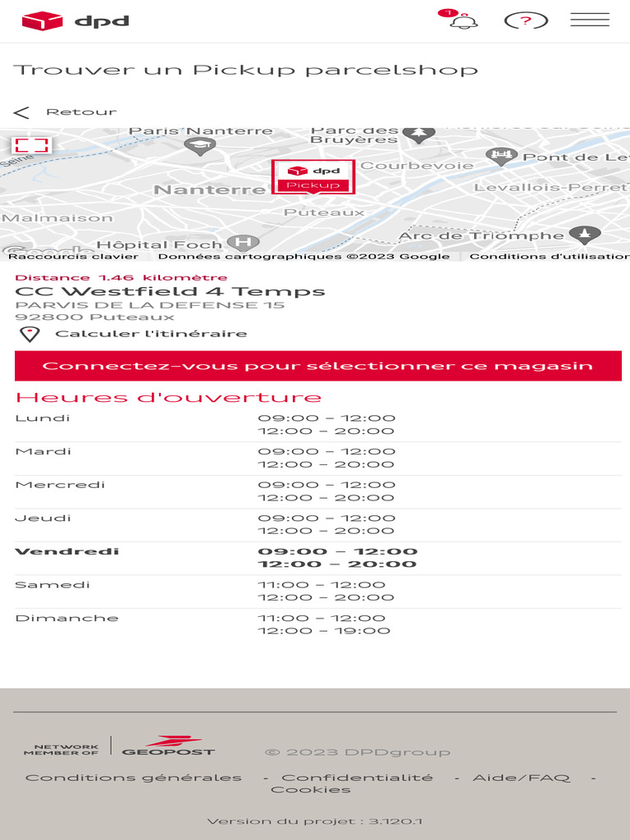Image resolution: width=630 pixels, height=840 pixels.
Task: Open Calculer l'itinéraire link
Action: click(151, 334)
